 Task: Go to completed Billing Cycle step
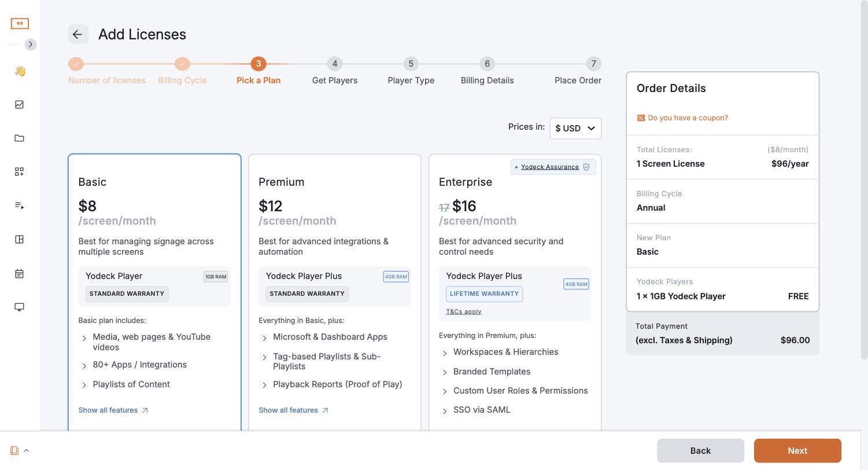click(x=182, y=72)
